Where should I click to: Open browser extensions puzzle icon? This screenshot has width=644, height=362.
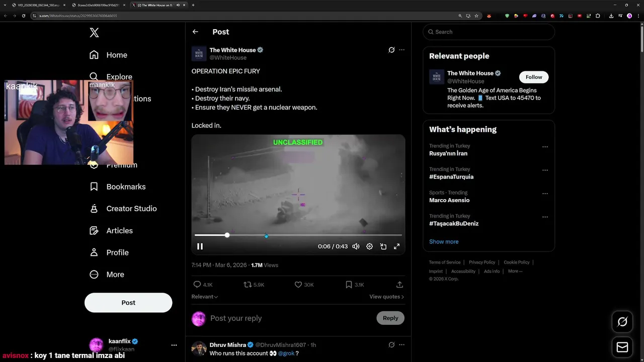[x=598, y=16]
